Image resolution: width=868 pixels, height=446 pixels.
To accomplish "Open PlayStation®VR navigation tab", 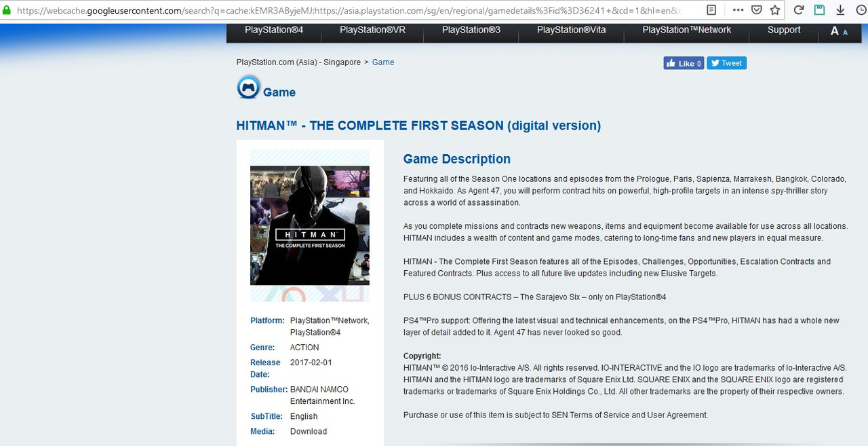I will 372,30.
